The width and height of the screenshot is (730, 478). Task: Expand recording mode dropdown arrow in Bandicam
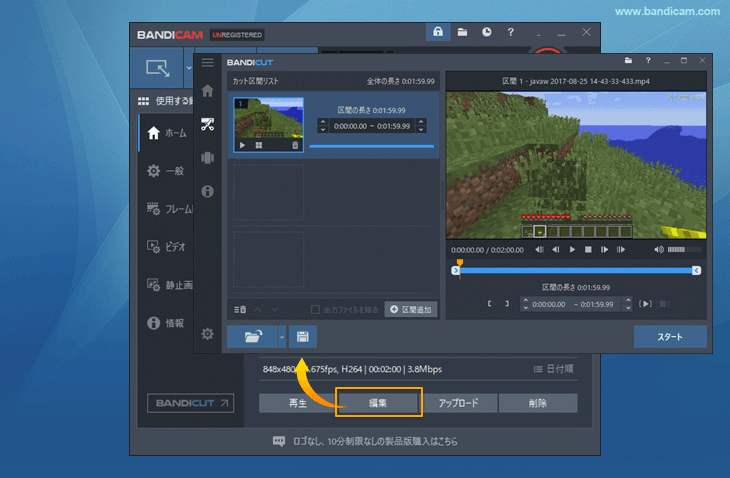pos(189,68)
